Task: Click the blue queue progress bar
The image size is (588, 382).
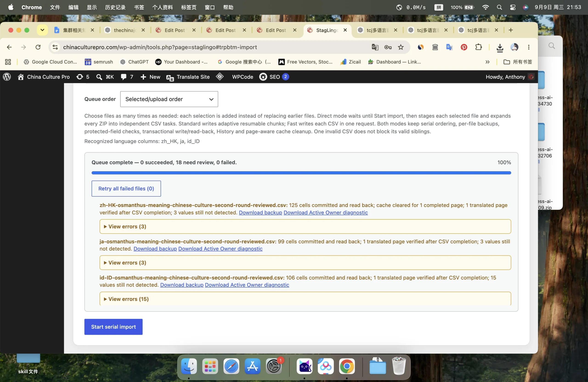Action: click(301, 173)
